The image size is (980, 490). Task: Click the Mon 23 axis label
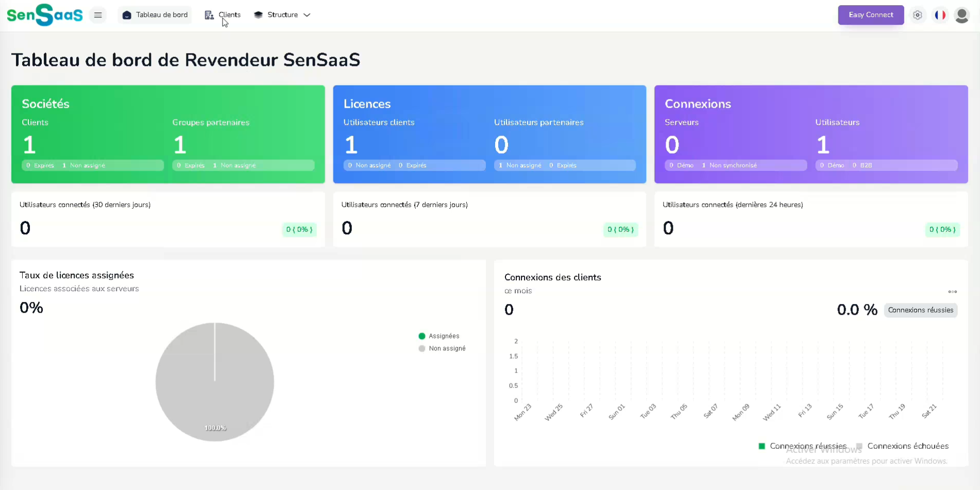click(522, 412)
